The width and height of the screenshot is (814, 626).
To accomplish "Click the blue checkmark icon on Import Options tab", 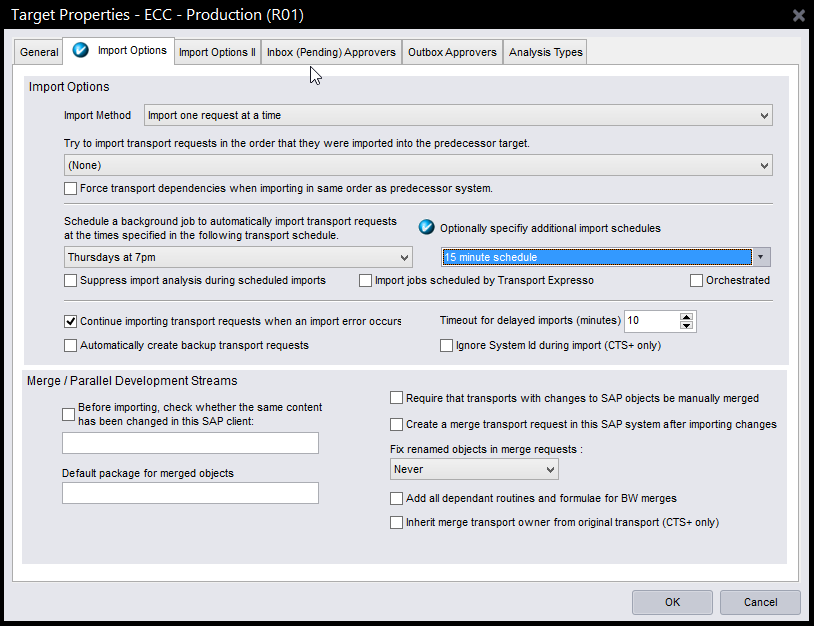I will click(x=81, y=50).
